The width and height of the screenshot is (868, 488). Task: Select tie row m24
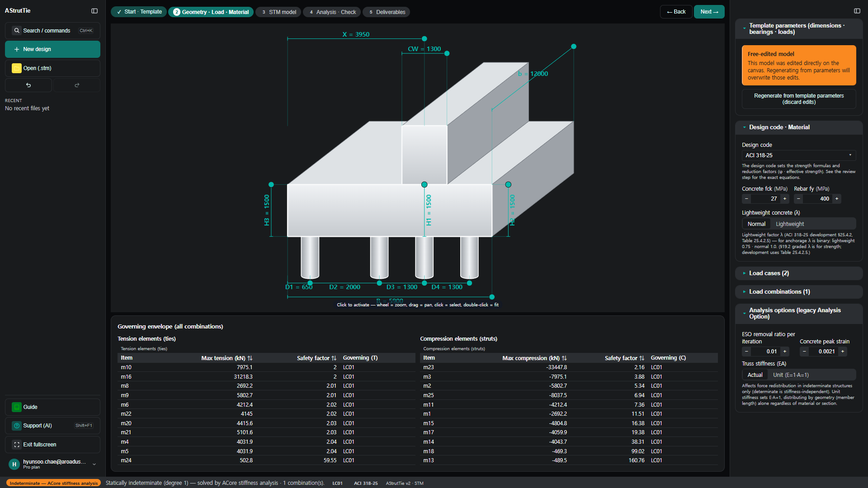tap(266, 460)
